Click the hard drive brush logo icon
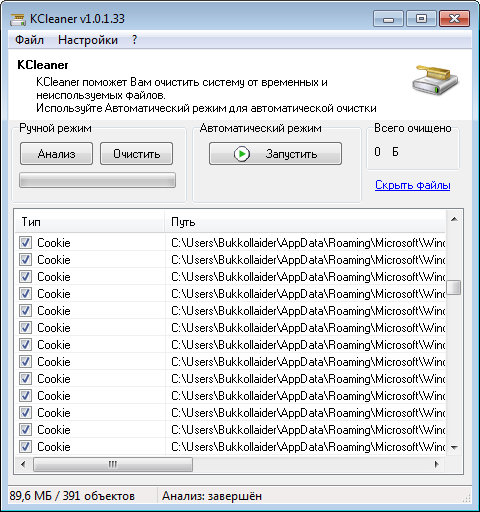This screenshot has height=512, width=480. pos(435,80)
